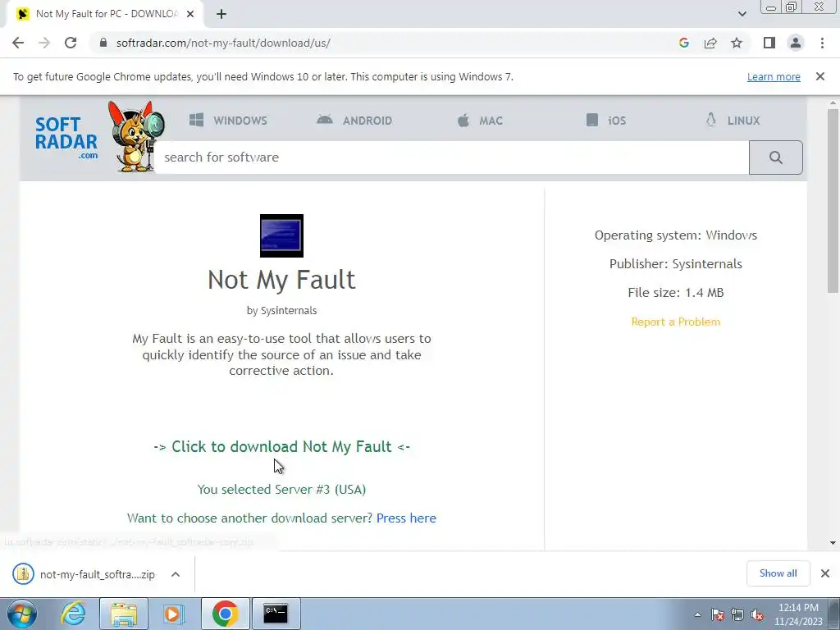
Task: Open the LINUX software category
Action: tap(733, 121)
